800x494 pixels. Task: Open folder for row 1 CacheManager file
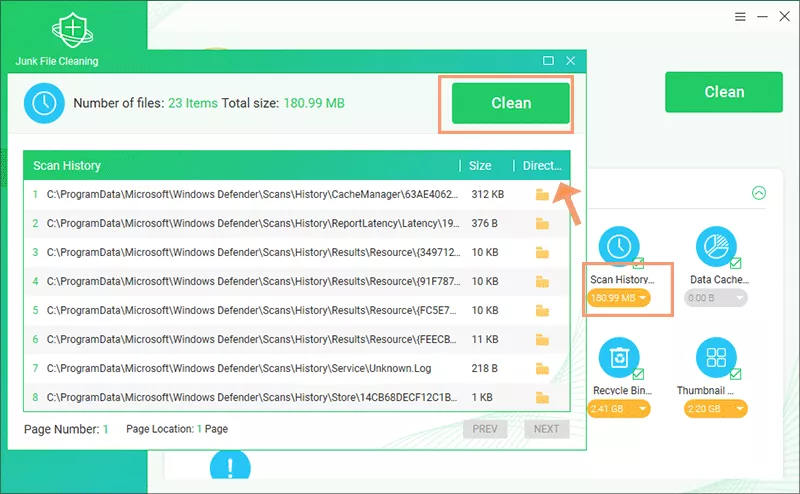[x=542, y=194]
